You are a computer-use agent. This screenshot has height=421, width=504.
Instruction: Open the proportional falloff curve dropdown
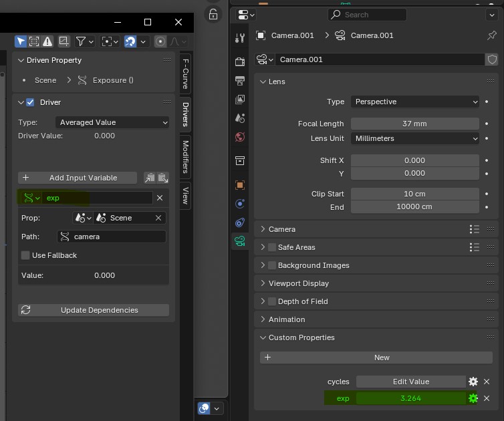tap(178, 41)
